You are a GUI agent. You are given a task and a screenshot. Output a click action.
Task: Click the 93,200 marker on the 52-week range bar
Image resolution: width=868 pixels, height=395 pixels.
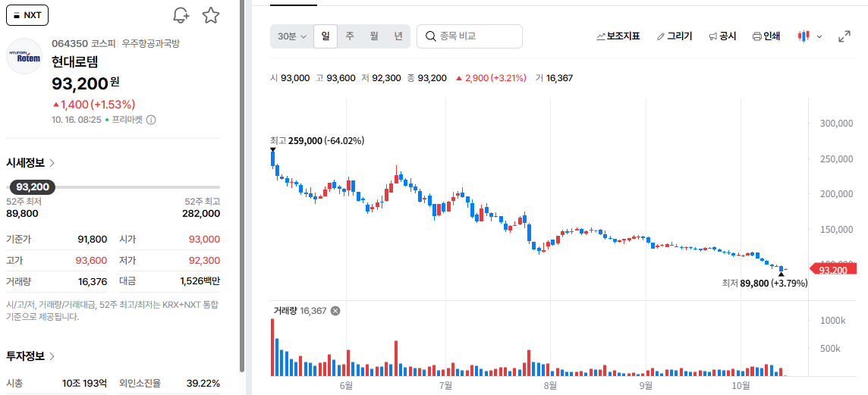32,187
